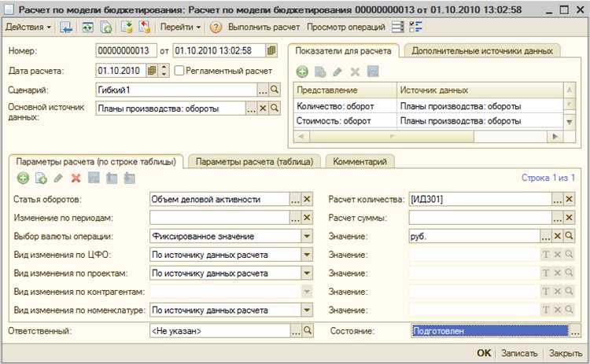This screenshot has width=590, height=364.
Task: Expand the Выбор валюты операции dropdown
Action: (307, 236)
